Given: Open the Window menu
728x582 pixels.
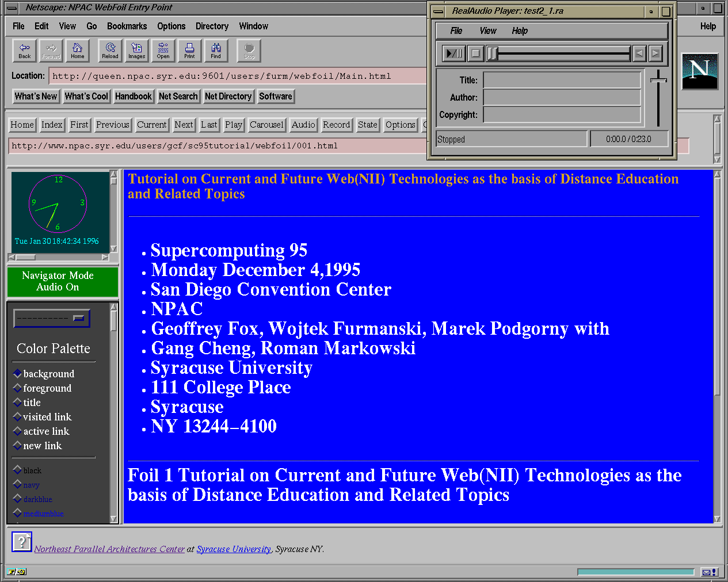Looking at the screenshot, I should tap(254, 26).
